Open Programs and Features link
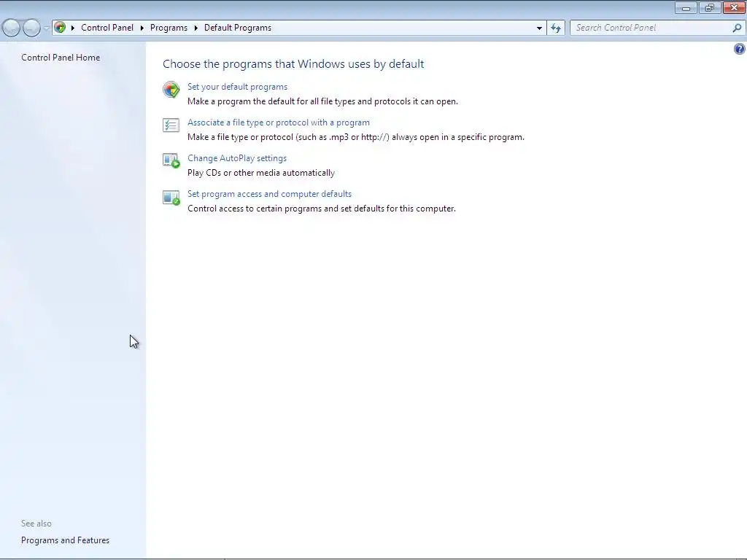747x560 pixels. pyautogui.click(x=65, y=540)
